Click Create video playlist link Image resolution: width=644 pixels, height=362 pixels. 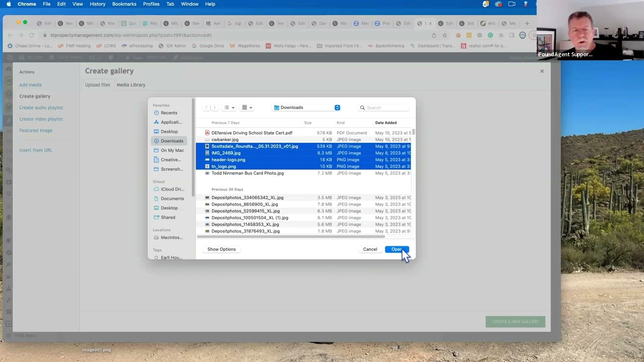coord(41,119)
